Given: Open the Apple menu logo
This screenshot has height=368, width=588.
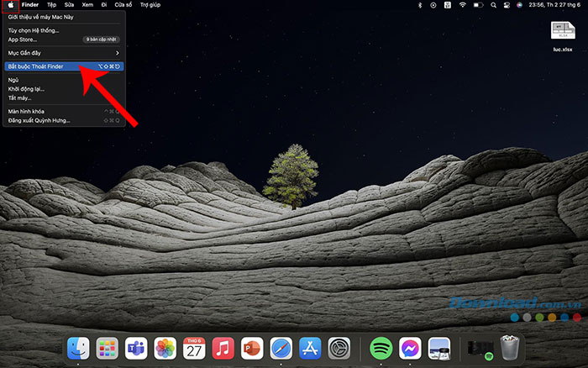Looking at the screenshot, I should 11,5.
